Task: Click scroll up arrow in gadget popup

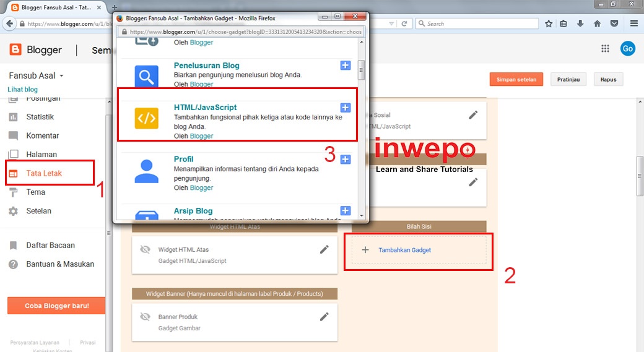Action: 361,42
